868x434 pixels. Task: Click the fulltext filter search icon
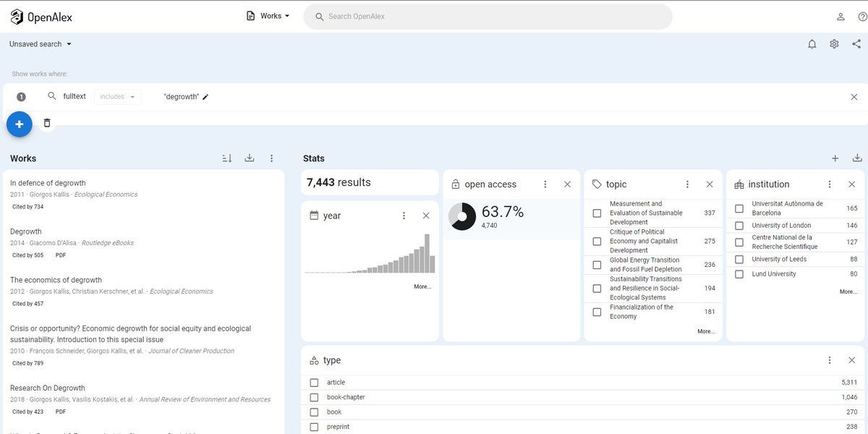[x=51, y=96]
